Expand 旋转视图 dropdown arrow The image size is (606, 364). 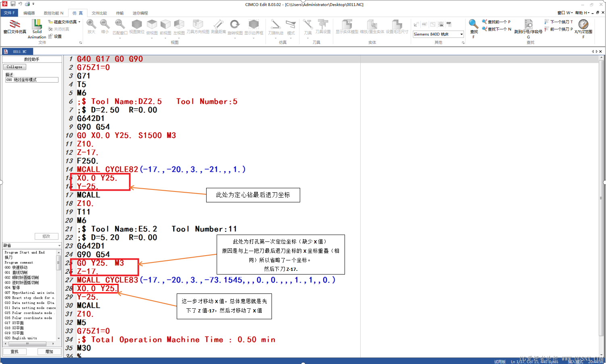click(235, 38)
